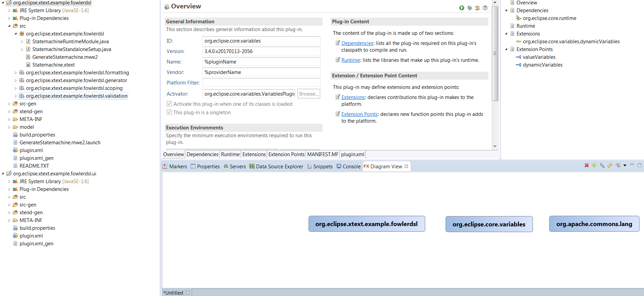Click into the Version field

point(261,51)
